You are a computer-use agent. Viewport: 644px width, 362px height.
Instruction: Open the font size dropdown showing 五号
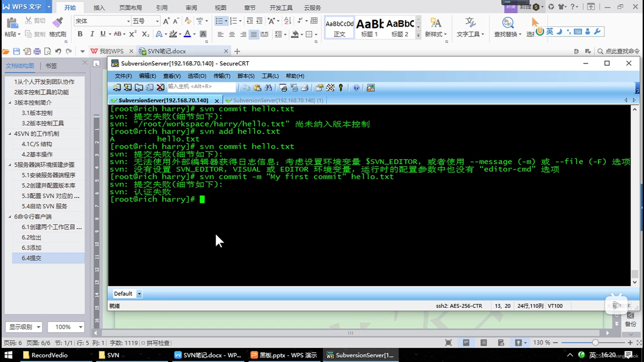click(157, 21)
